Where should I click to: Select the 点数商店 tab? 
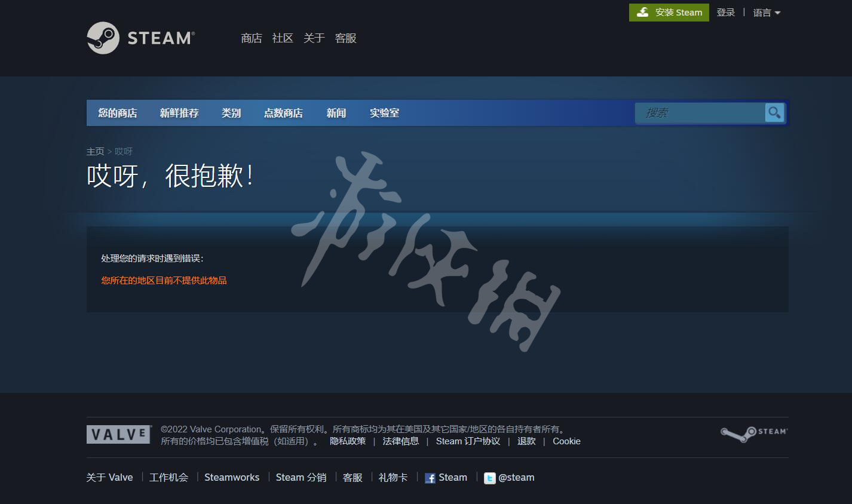[283, 113]
